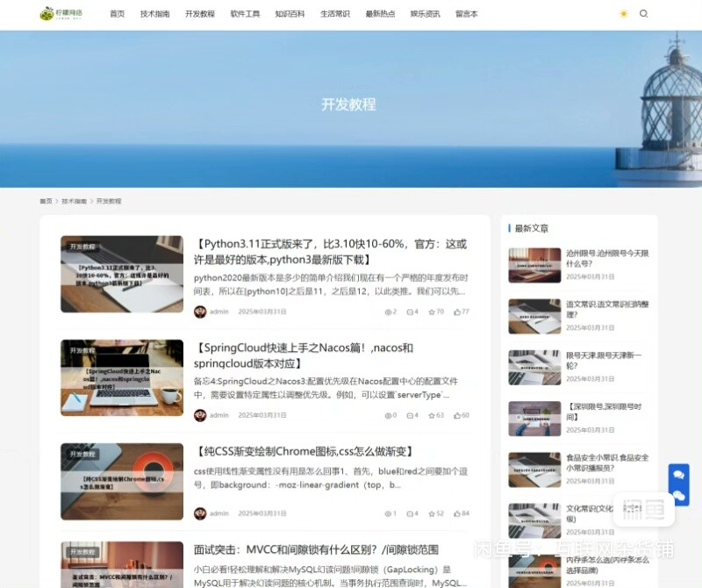Toggle the like icon showing 77 on Python article
Image resolution: width=702 pixels, height=588 pixels.
tap(458, 312)
